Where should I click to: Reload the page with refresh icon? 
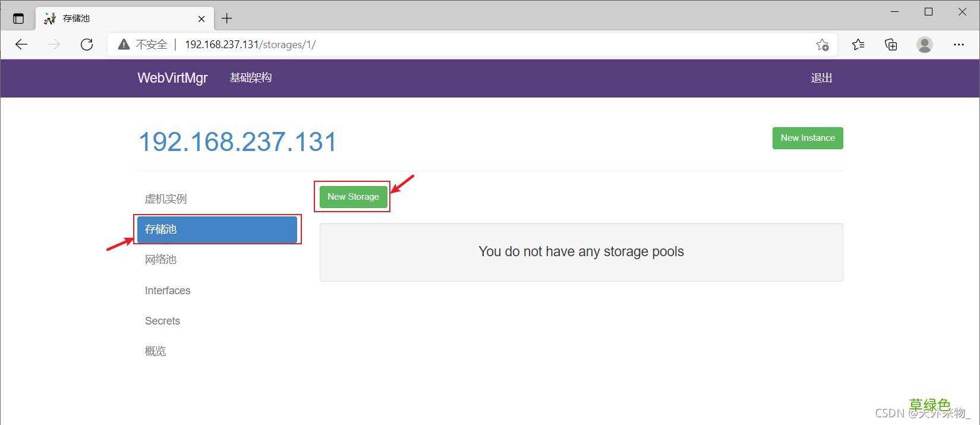[x=87, y=45]
